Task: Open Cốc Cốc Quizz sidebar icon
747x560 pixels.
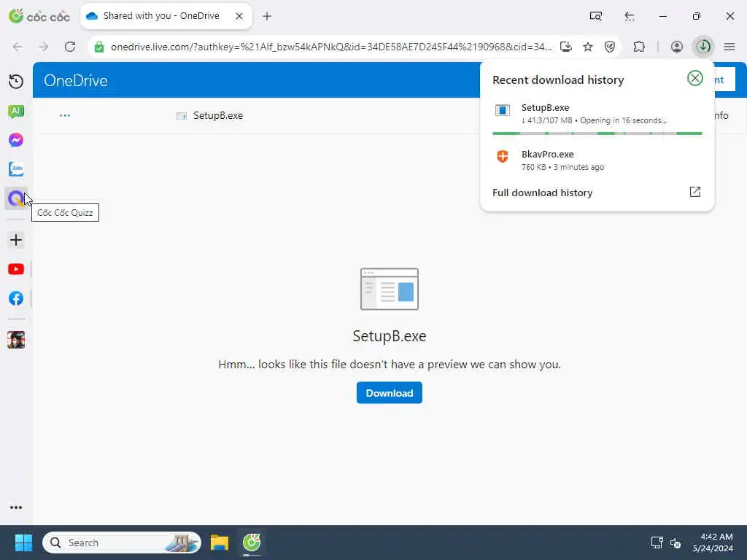Action: (16, 198)
